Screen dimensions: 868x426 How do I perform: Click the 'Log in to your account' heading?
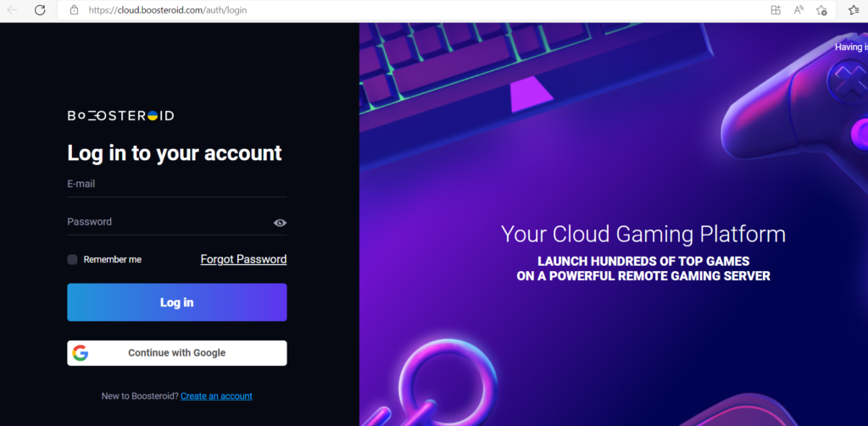coord(175,153)
